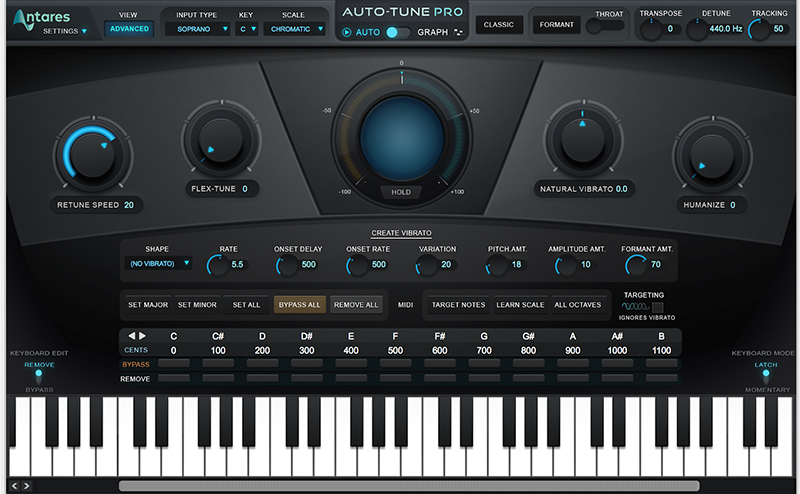Click the Onset Delay knob
Screen dimensions: 800x494
click(x=287, y=265)
